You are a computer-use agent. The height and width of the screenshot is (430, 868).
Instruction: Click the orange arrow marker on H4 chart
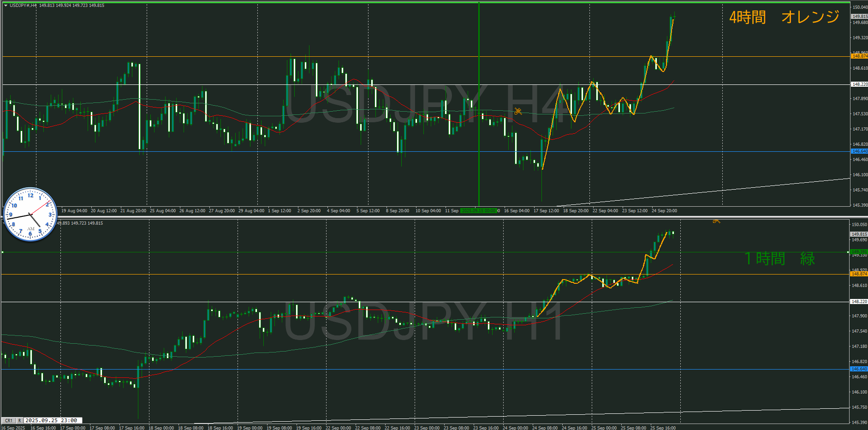518,111
